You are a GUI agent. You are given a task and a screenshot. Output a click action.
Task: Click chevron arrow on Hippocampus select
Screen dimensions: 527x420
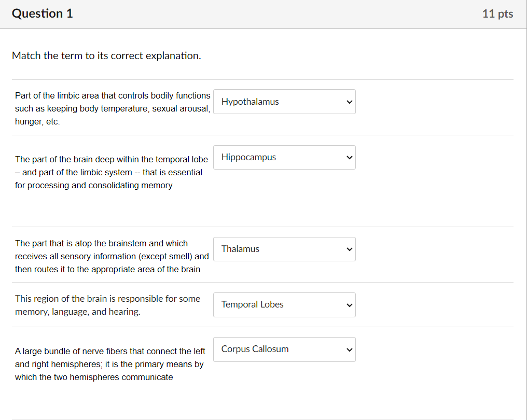tap(350, 158)
